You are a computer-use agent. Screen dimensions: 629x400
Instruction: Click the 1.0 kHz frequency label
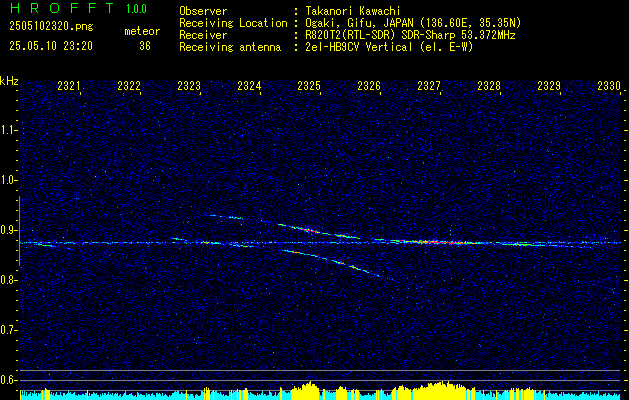8,180
